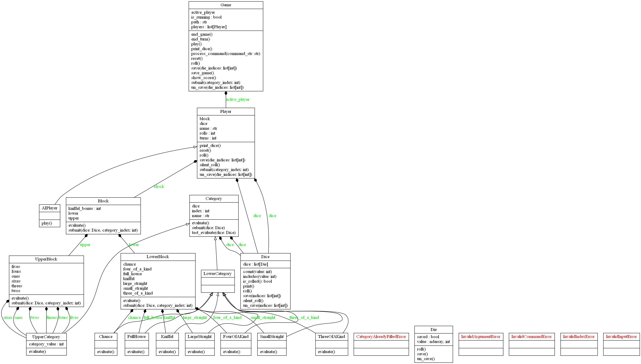The image size is (641, 364).
Task: Click the InvalidInputError class box
Action: pyautogui.click(x=621, y=337)
